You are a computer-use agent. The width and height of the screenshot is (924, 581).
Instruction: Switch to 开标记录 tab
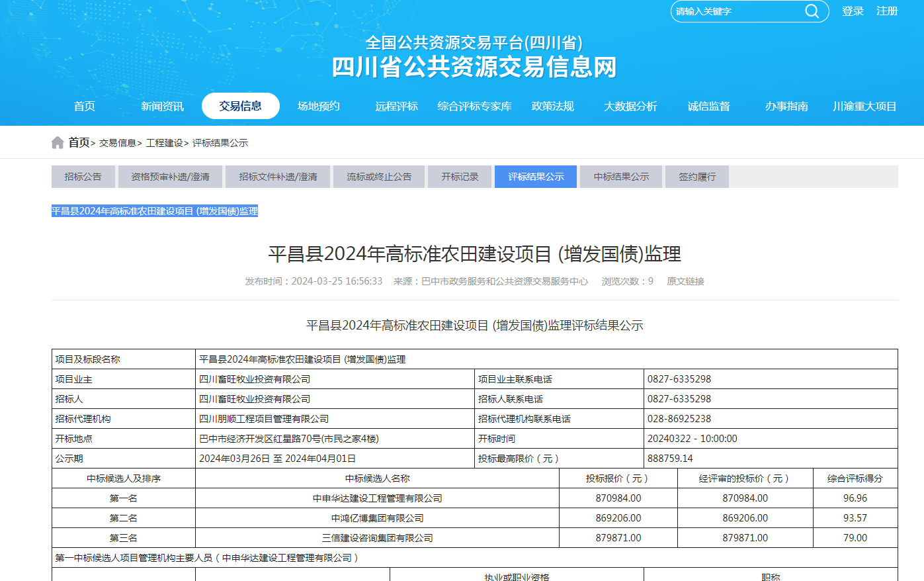tap(460, 177)
